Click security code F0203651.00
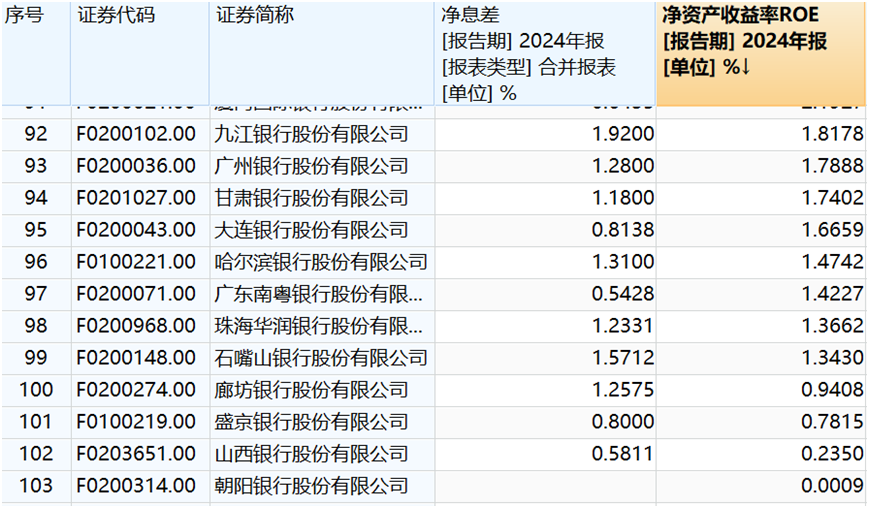 136,454
